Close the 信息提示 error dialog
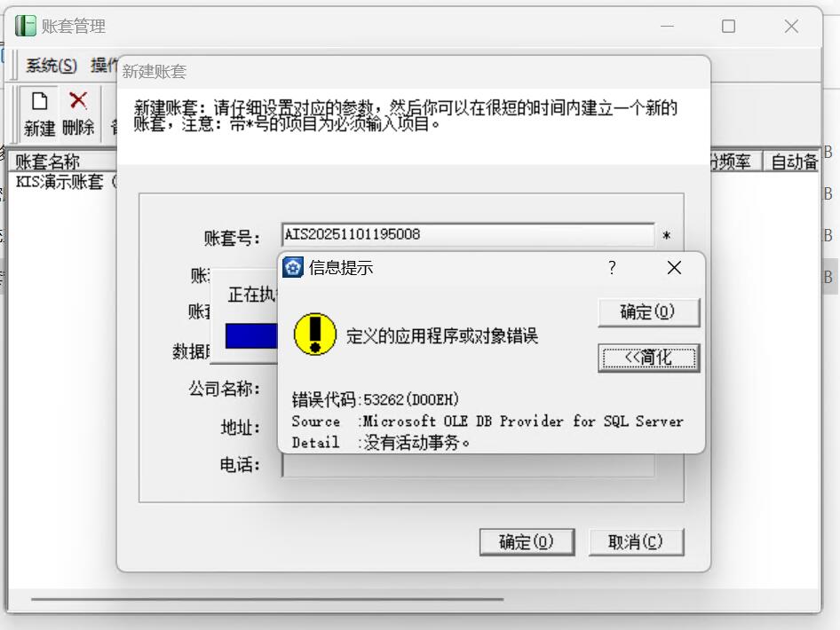The image size is (840, 630). point(674,267)
